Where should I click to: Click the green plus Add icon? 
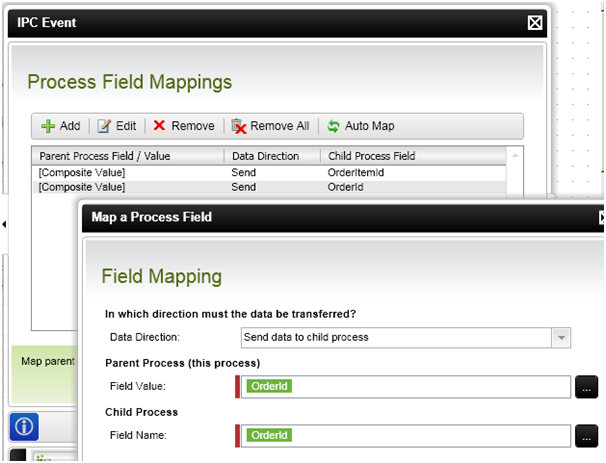(x=48, y=126)
